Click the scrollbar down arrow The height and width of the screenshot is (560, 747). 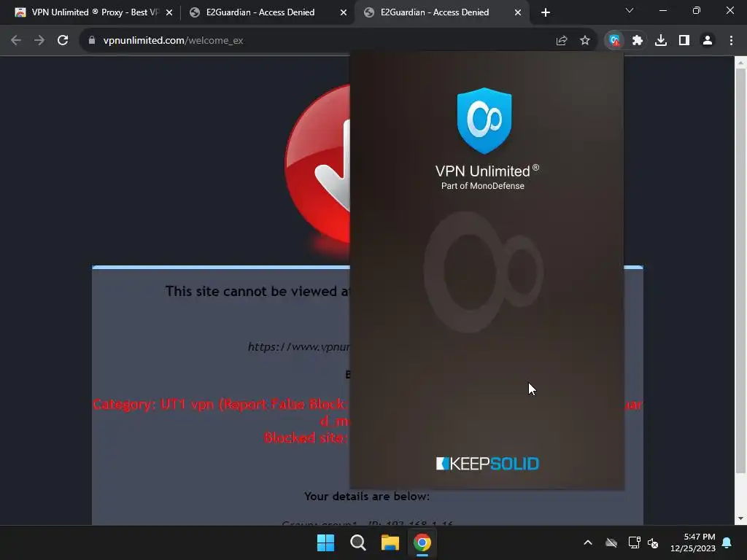tap(740, 518)
